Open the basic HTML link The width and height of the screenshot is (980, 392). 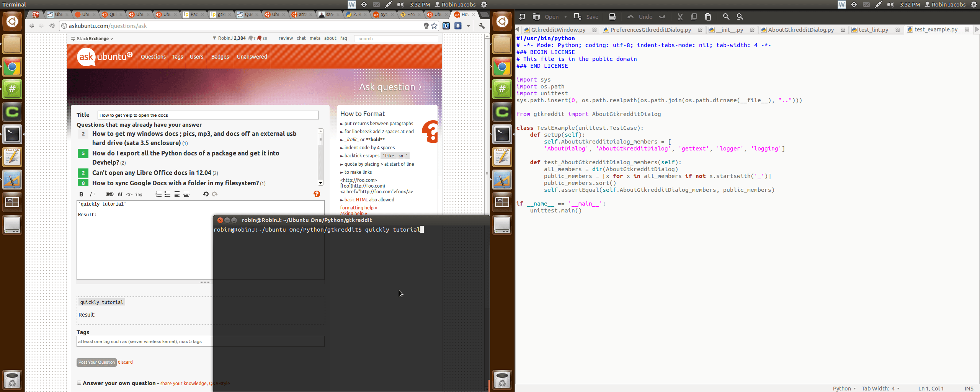pyautogui.click(x=356, y=199)
